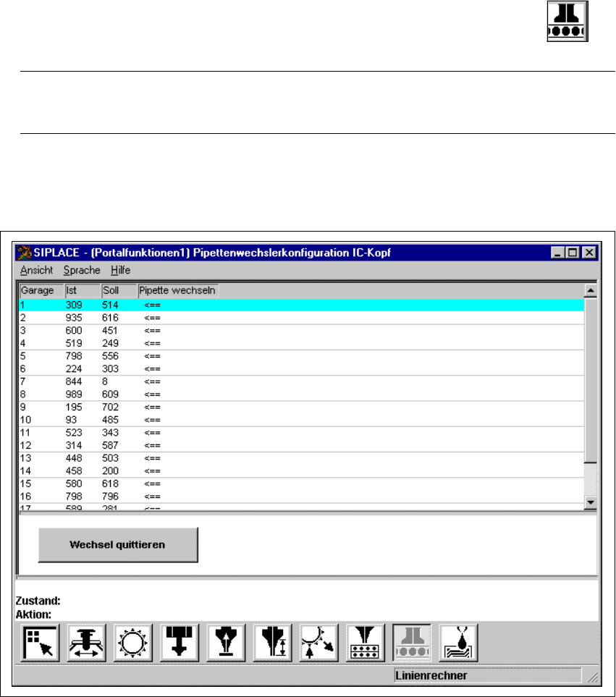Click the Pipette wechseln column header
This screenshot has height=697, width=616.
pyautogui.click(x=178, y=290)
